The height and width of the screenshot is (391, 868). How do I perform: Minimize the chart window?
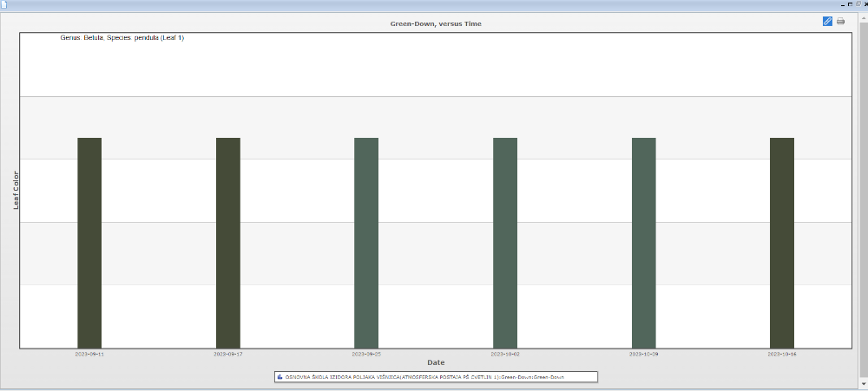point(843,4)
